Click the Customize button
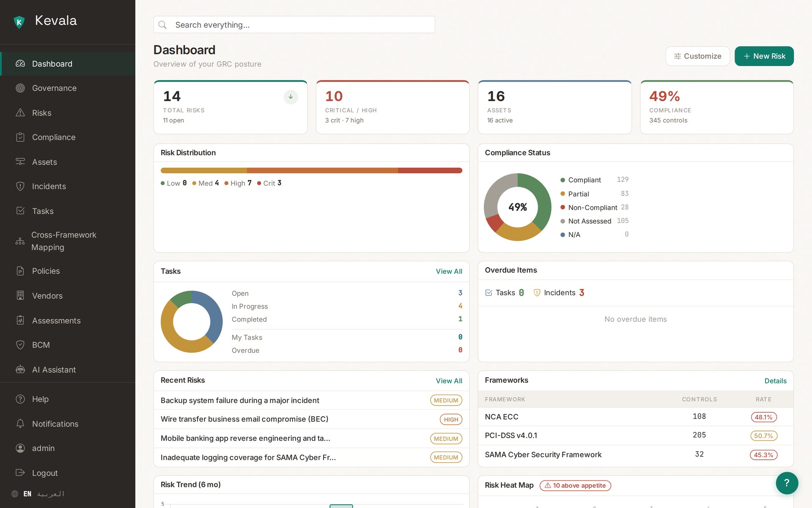This screenshot has width=812, height=508. pos(697,56)
